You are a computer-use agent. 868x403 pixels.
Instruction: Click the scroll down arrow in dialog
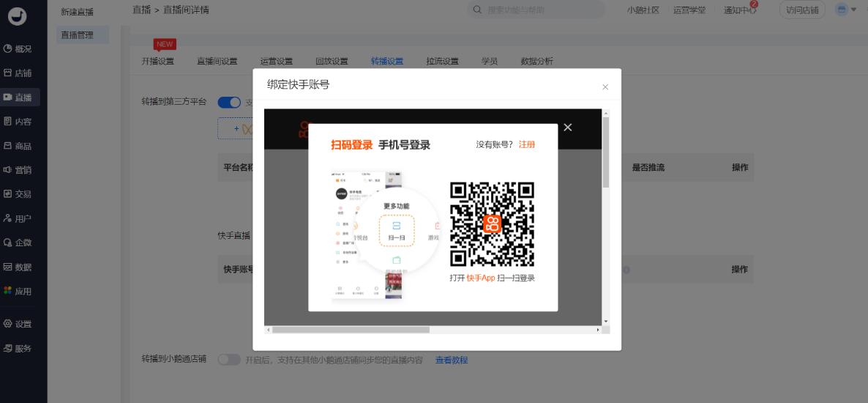pos(605,322)
